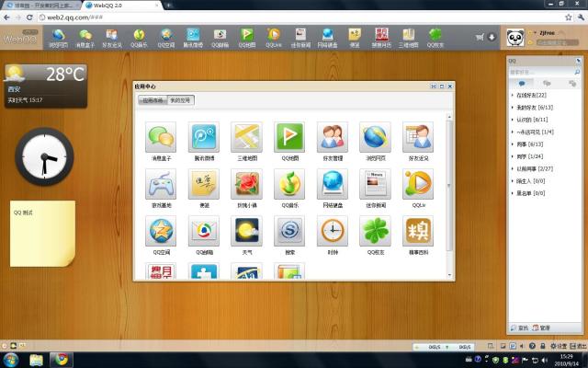
Task: Click 退出 logout in bottom status bar
Action: [x=578, y=346]
